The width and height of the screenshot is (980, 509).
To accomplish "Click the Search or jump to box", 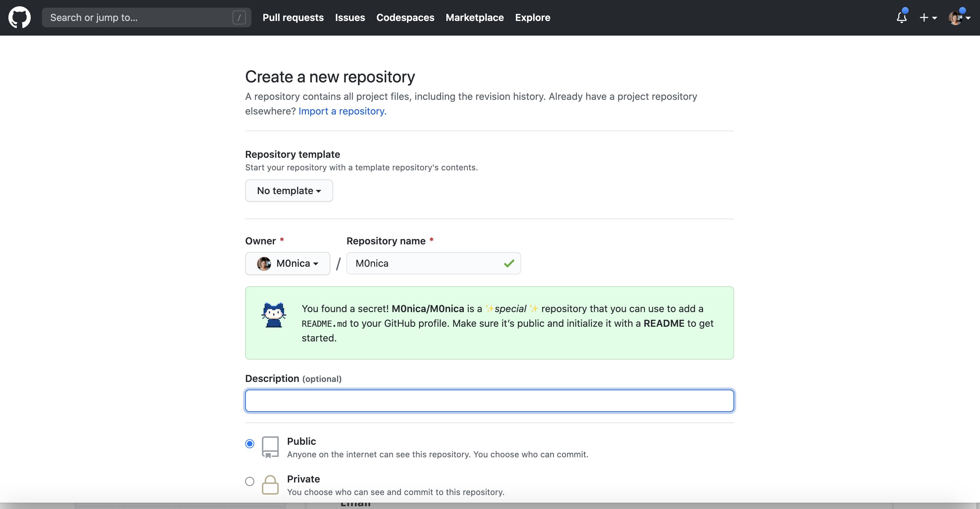I will [x=141, y=17].
